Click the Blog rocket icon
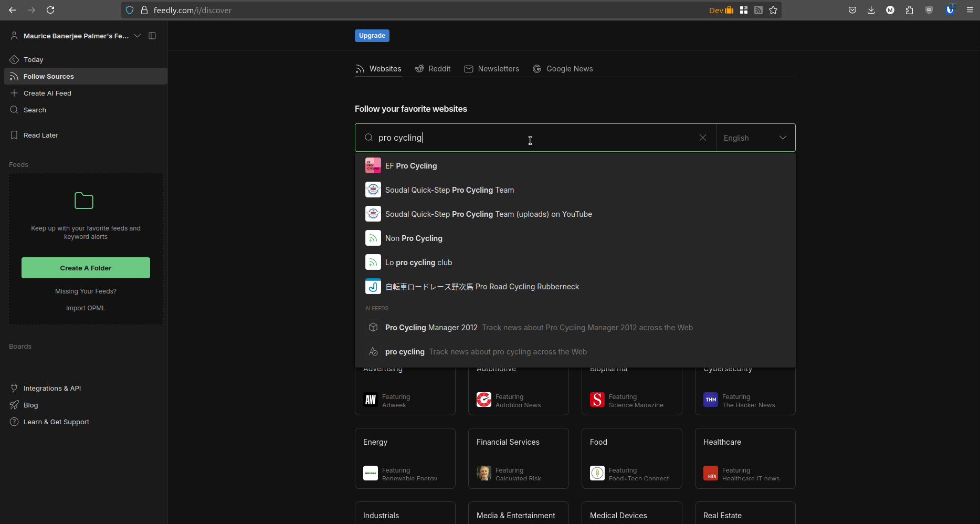Viewport: 980px width, 524px height. [14, 405]
